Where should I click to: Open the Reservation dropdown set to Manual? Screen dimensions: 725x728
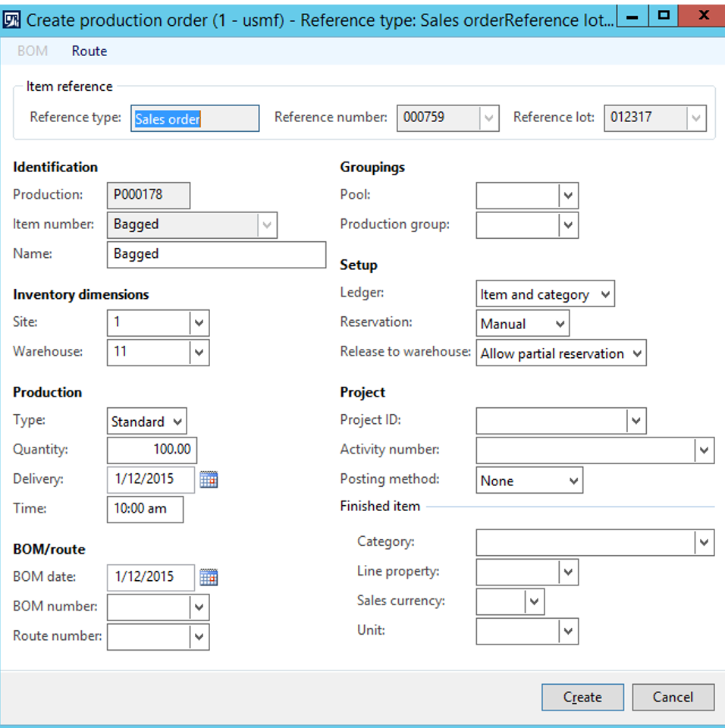click(559, 323)
